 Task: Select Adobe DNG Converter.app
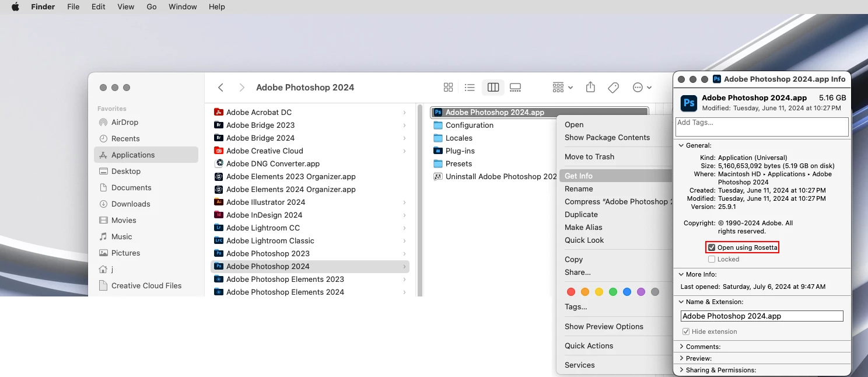tap(310, 163)
